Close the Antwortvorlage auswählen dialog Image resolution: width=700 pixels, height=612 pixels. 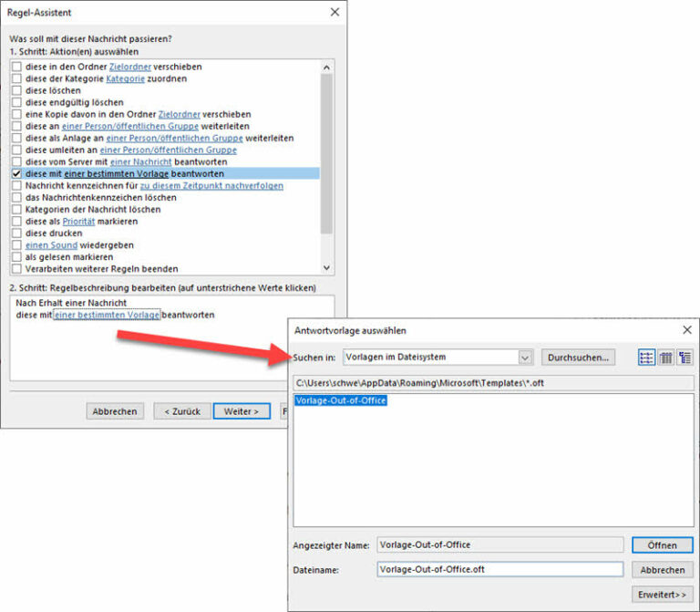pyautogui.click(x=686, y=329)
